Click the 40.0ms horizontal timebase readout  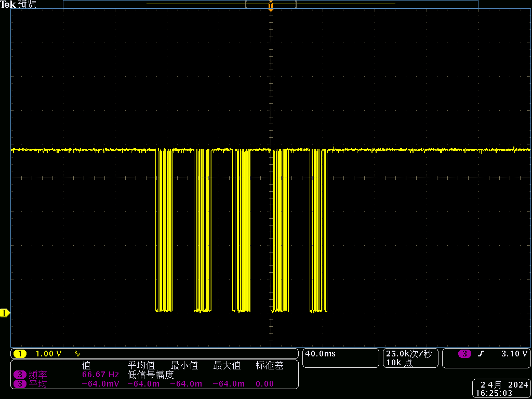coord(320,354)
